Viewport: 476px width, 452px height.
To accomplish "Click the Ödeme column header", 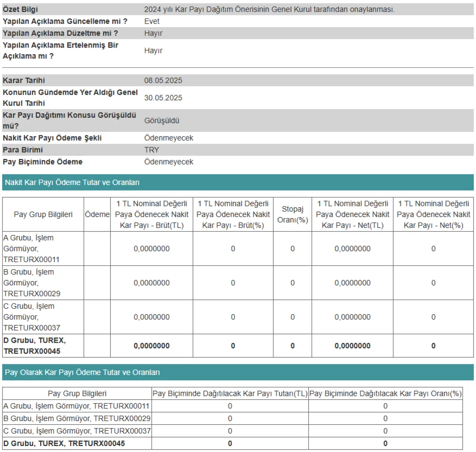I will [x=97, y=214].
